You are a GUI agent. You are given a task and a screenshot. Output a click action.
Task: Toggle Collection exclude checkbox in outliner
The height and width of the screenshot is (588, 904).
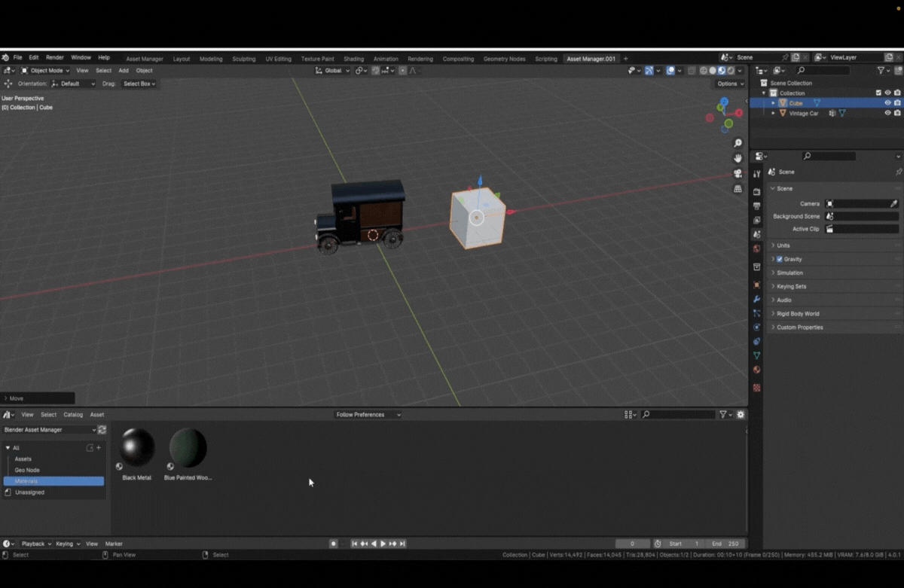(878, 93)
